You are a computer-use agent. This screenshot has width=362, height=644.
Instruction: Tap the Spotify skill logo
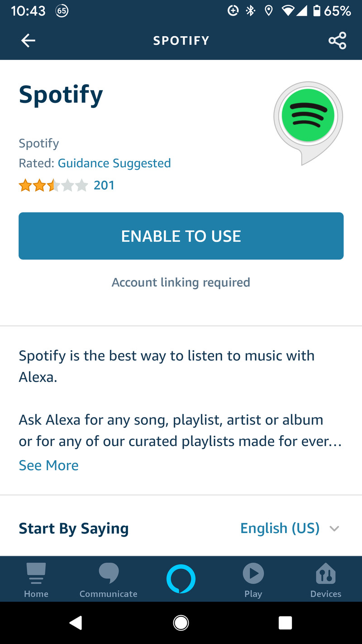(308, 117)
